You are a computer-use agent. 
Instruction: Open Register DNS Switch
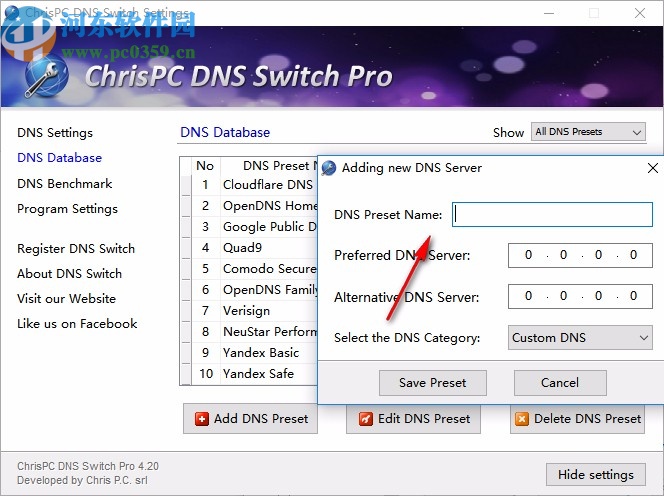[x=76, y=249]
